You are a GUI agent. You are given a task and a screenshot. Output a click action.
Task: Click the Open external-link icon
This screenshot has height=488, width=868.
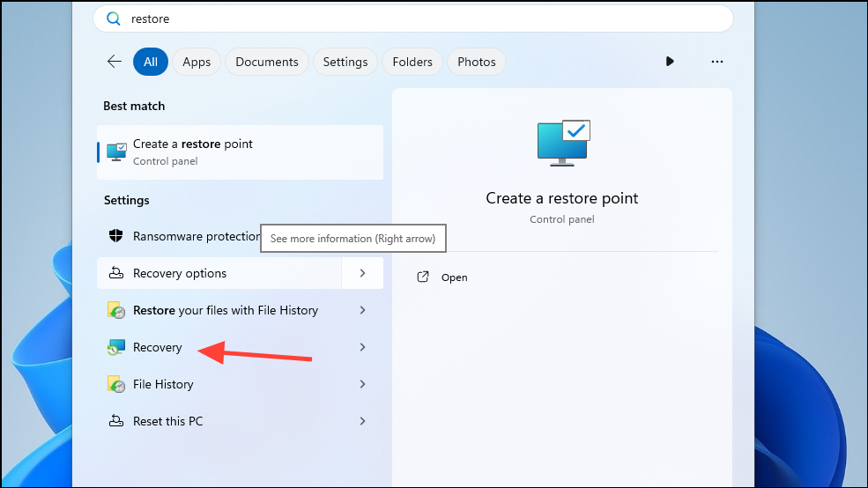(423, 277)
